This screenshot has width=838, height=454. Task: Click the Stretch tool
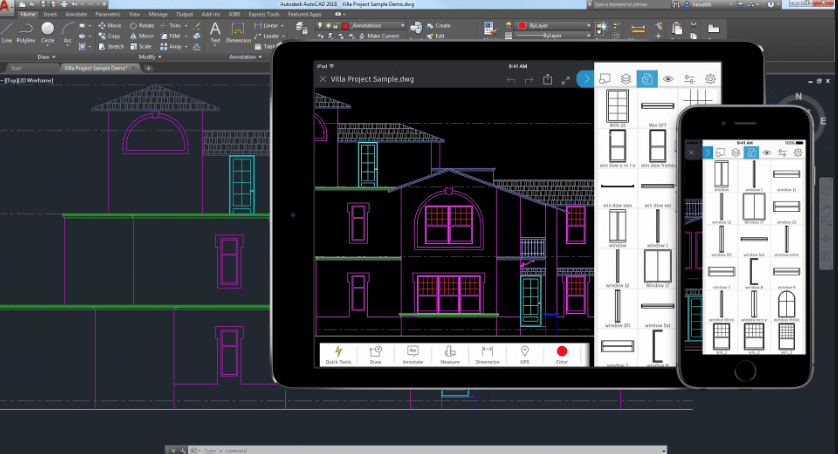(111, 47)
